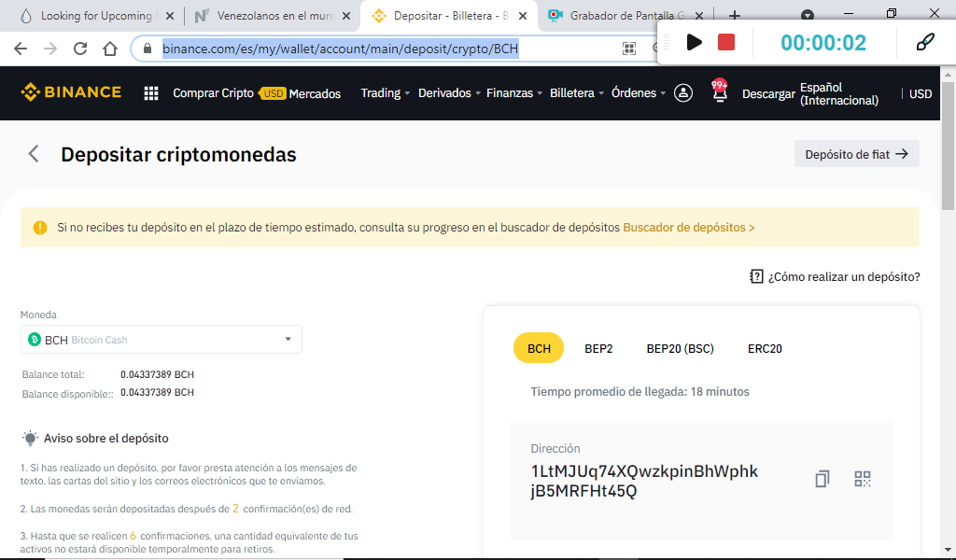Screen dimensions: 956x560
Task: Click the browser back arrow
Action: coord(21,49)
